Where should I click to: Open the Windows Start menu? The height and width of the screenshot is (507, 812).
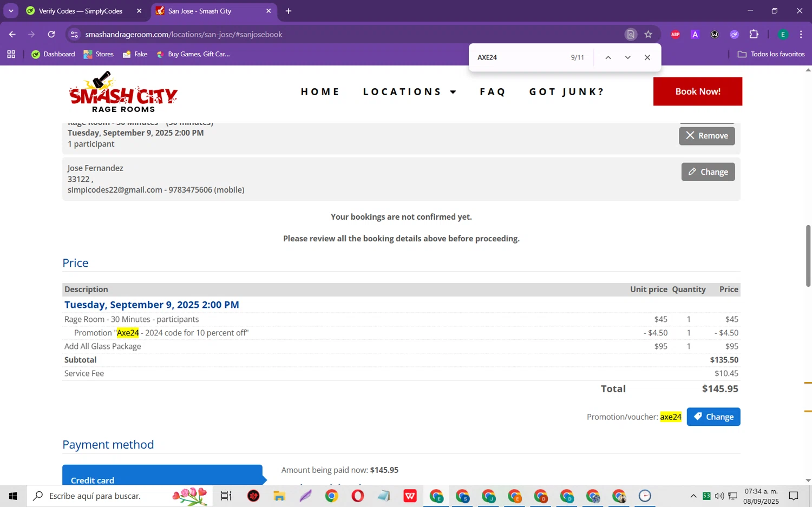13,496
